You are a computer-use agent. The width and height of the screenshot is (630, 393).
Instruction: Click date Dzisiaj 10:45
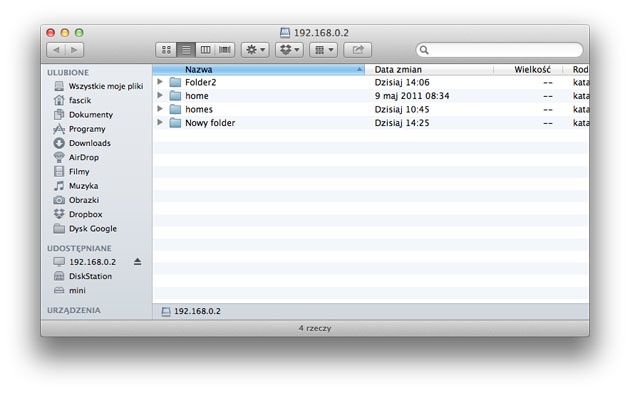[402, 109]
